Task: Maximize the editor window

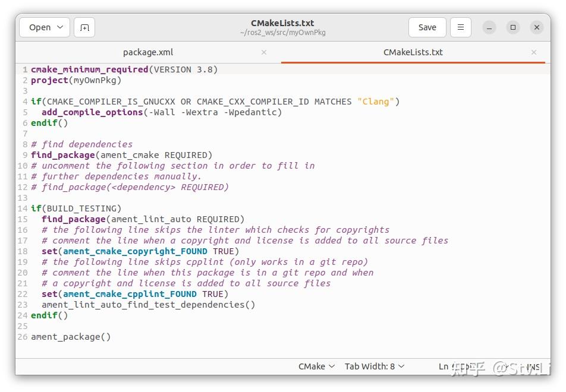Action: [513, 27]
